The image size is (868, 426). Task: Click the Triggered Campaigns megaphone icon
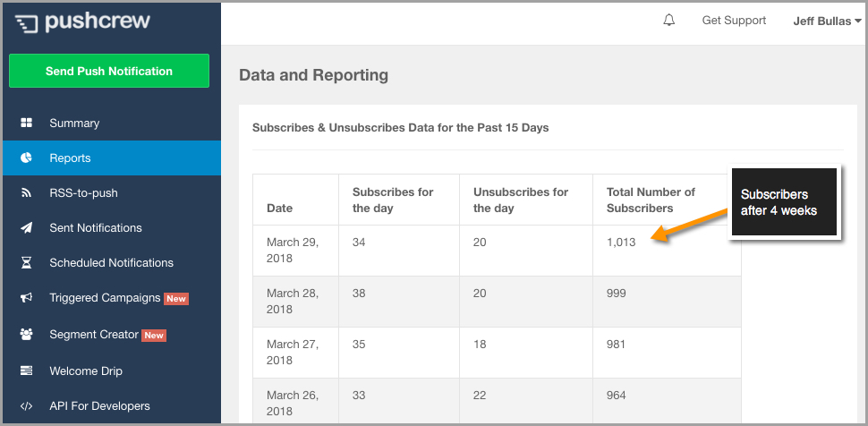coord(26,297)
